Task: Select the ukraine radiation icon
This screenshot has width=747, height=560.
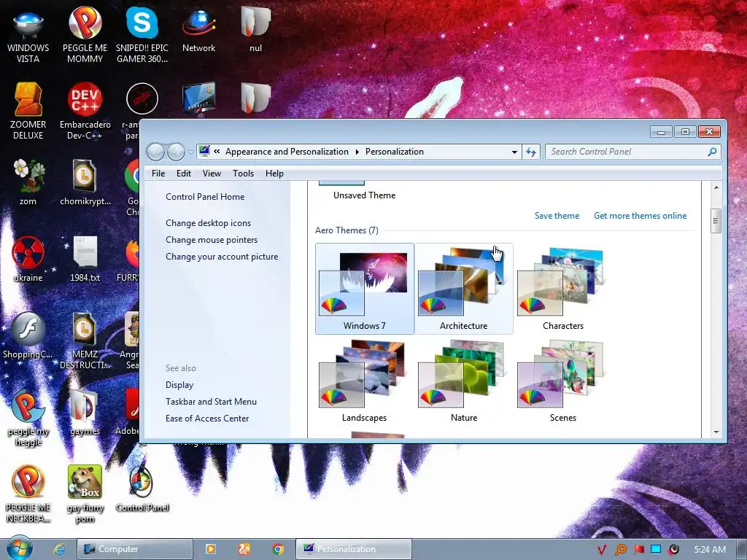Action: [28, 259]
